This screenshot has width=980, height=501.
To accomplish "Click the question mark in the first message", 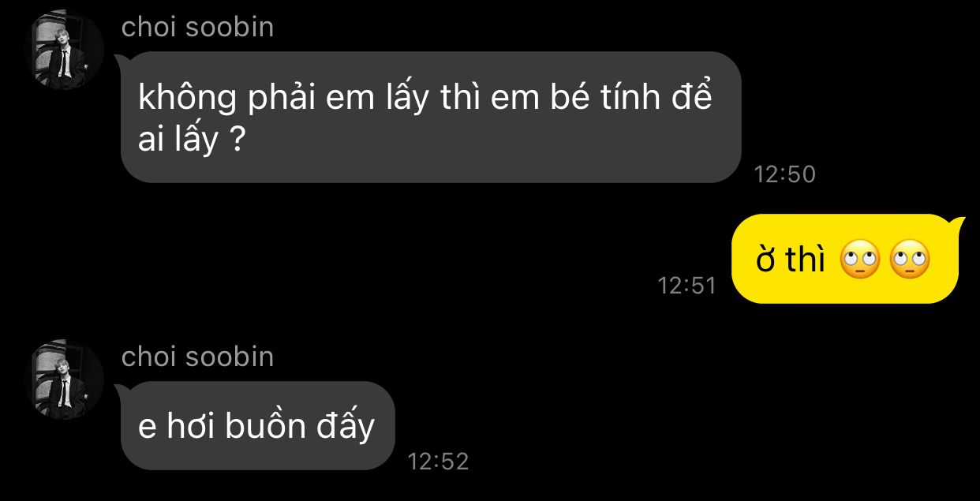I will pyautogui.click(x=234, y=141).
